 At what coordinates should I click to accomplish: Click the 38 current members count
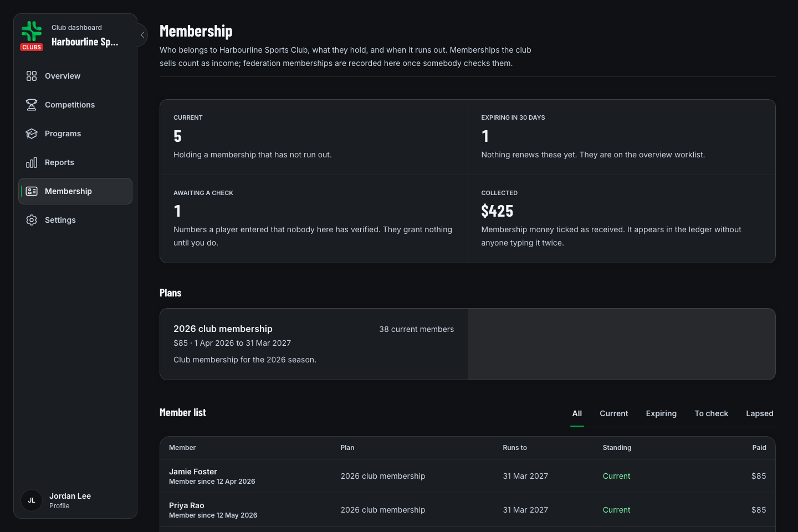click(x=417, y=329)
